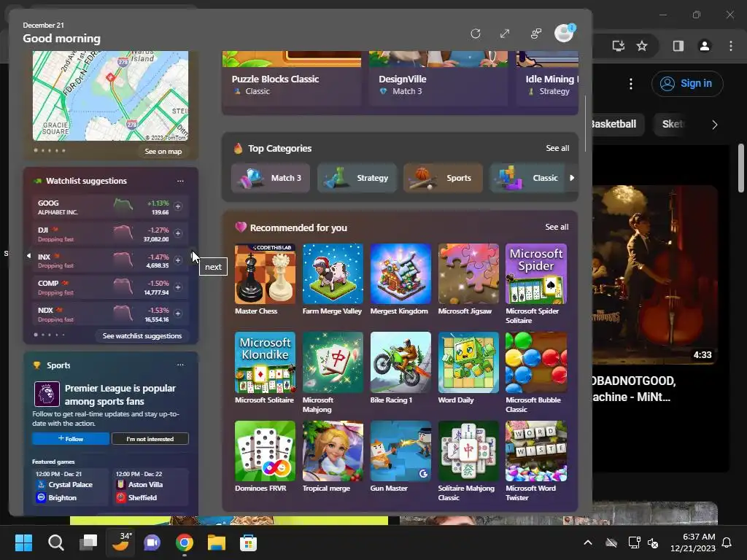Select Match 3 category

tap(271, 178)
